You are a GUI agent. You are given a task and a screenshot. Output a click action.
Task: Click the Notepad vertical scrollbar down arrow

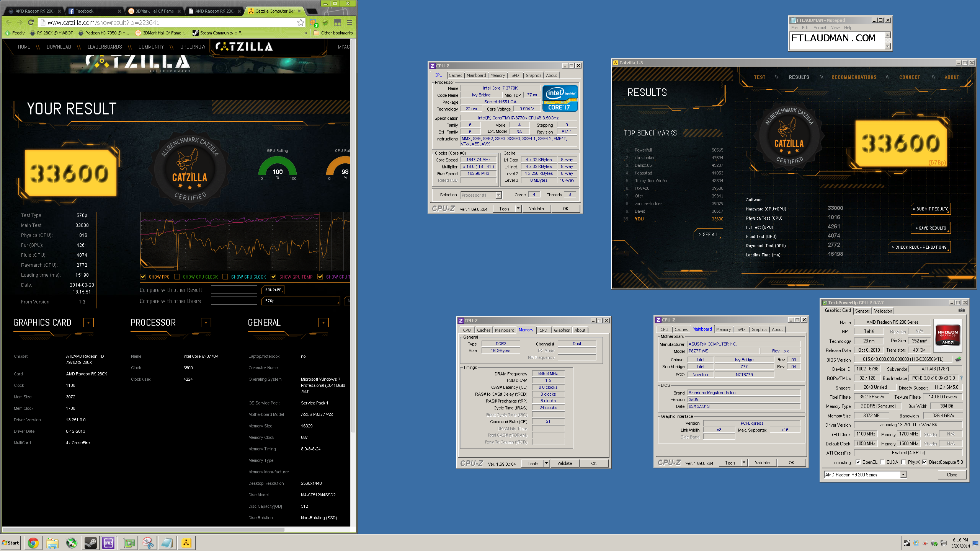pyautogui.click(x=888, y=46)
